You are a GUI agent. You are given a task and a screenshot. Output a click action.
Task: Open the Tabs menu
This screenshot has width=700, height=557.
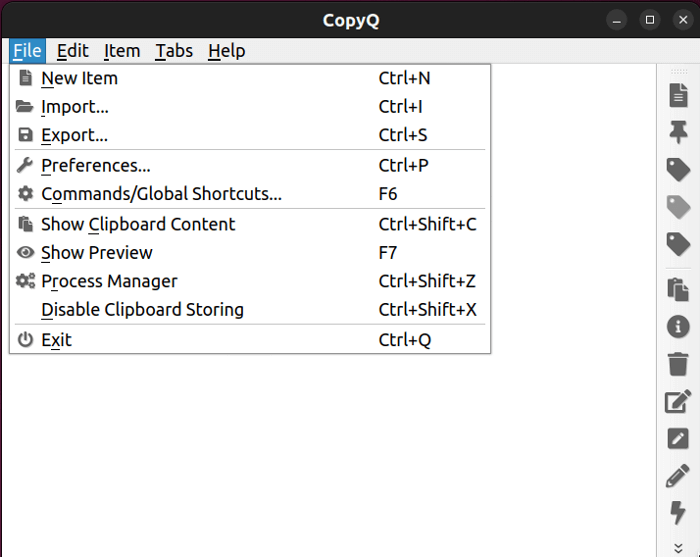(x=174, y=51)
